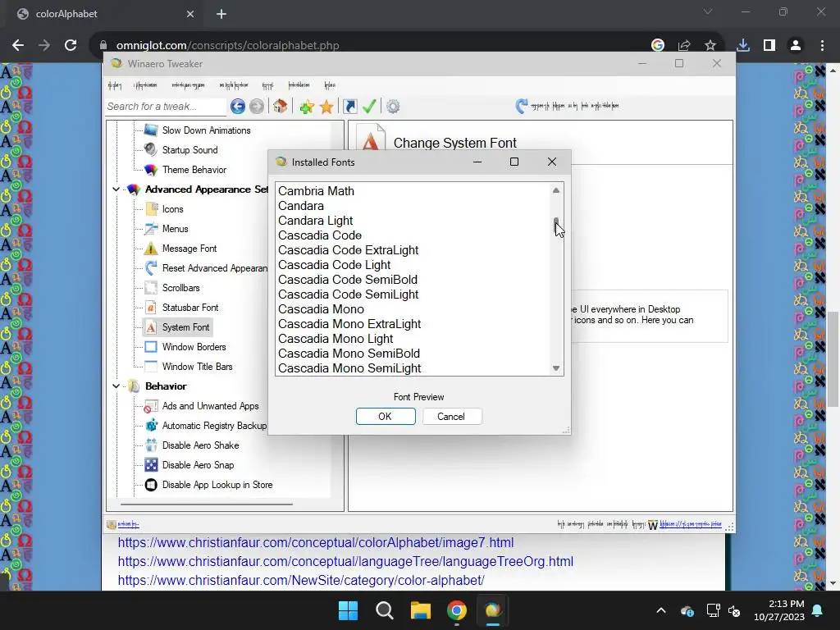Click the font list scrollbar thumb
840x630 pixels.
click(556, 226)
